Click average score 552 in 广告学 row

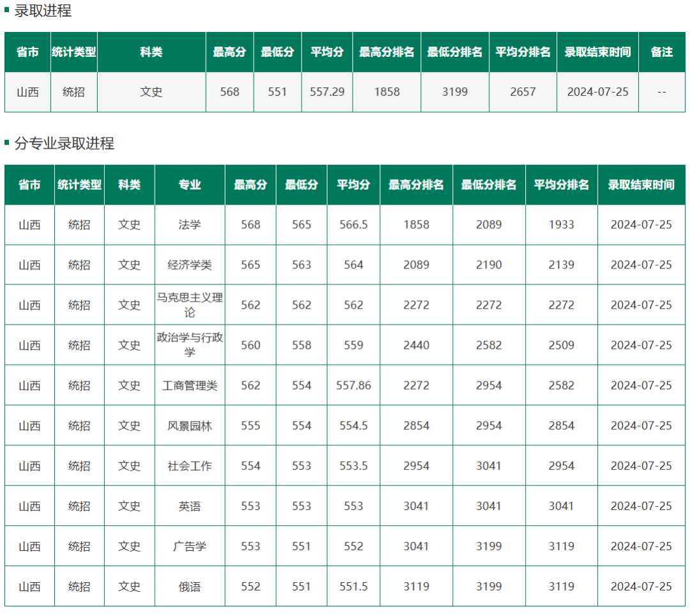[353, 546]
